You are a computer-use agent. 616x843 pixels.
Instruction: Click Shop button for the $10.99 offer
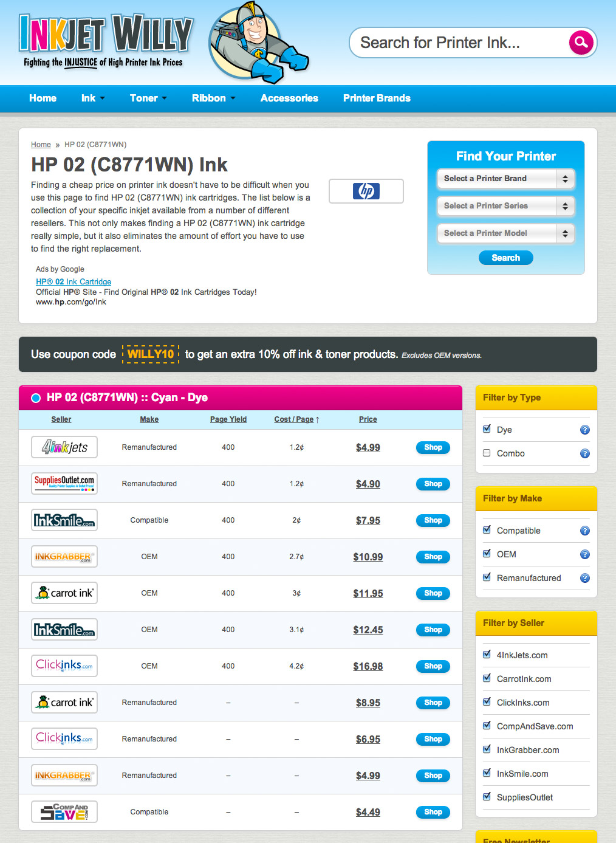pos(433,557)
